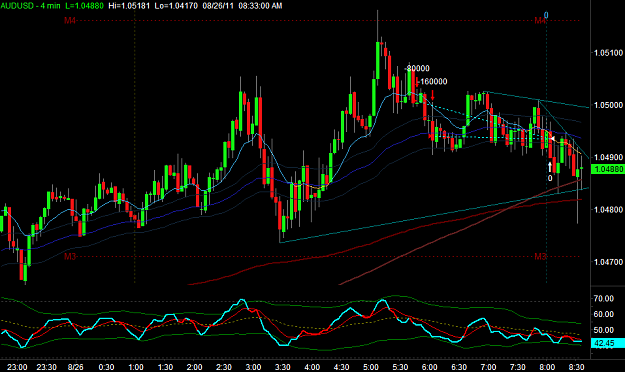Click the 1.04900 price axis label
This screenshot has width=625, height=372.
608,157
